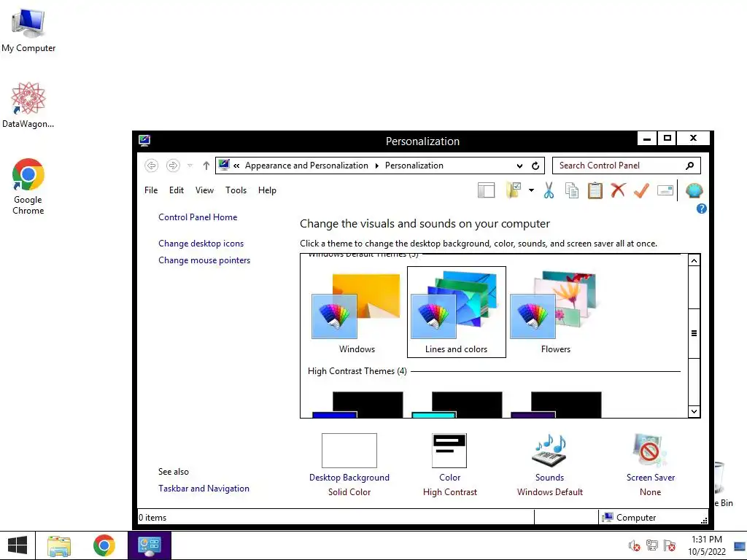Click the taskbar clock showing 1:31 PM
The image size is (747, 560).
coord(707,545)
